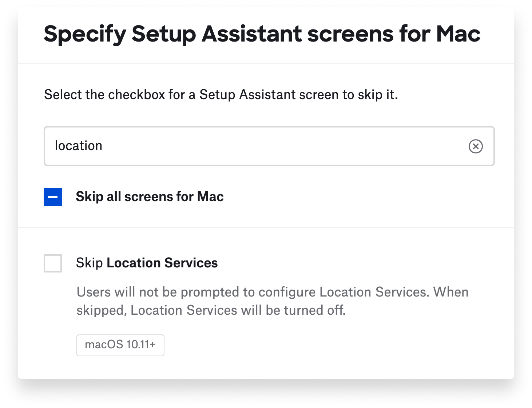Screen dimensions: 532x408
Task: Click the Location Services description paragraph
Action: coord(272,301)
